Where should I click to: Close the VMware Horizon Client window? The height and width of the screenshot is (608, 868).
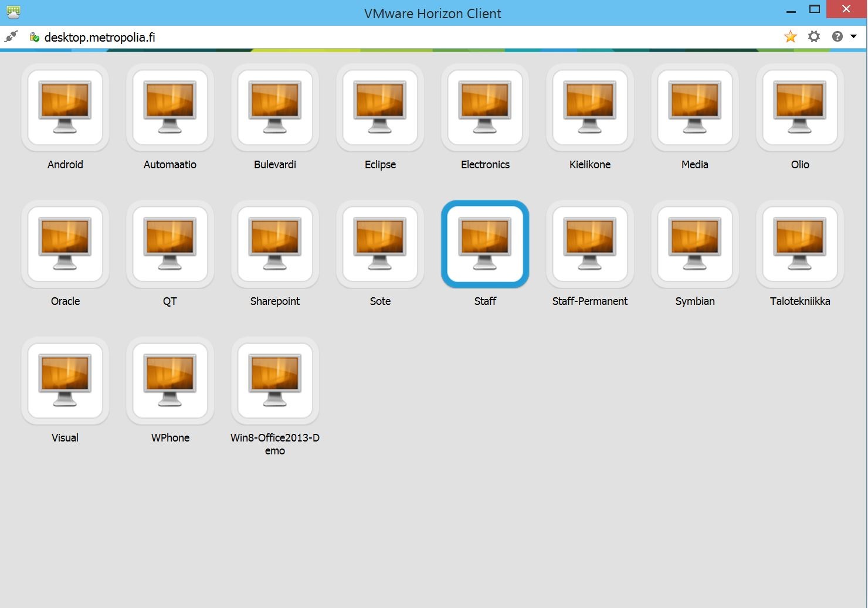point(846,9)
